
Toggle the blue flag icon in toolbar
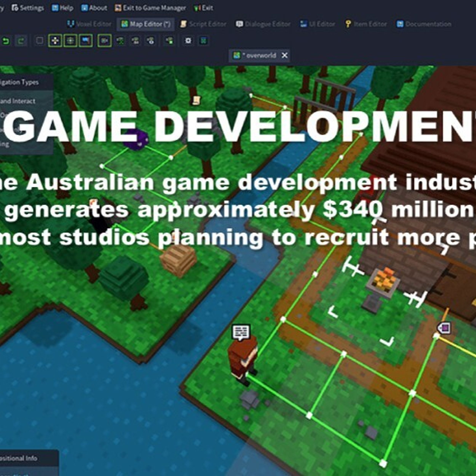tap(86, 41)
